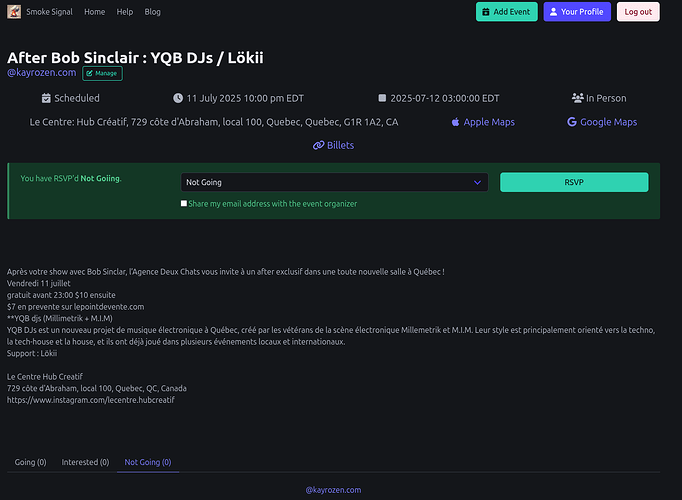Open the Blog link

(152, 12)
